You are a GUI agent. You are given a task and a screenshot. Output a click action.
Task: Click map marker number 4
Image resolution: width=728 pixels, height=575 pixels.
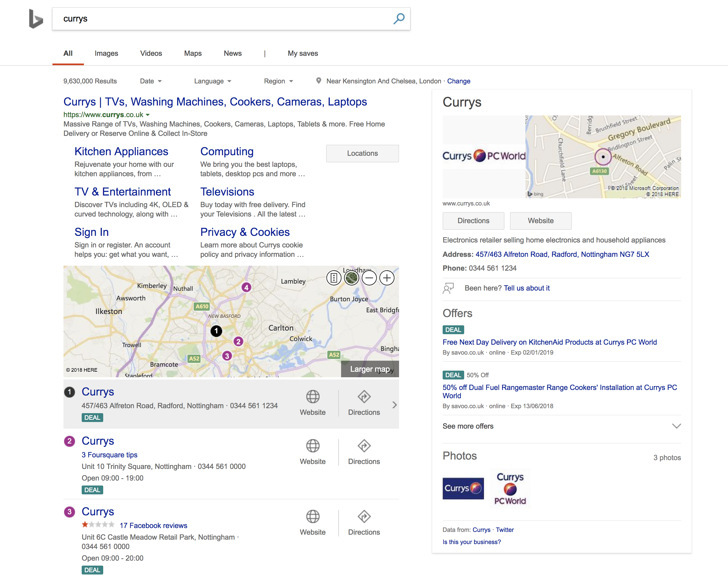246,287
